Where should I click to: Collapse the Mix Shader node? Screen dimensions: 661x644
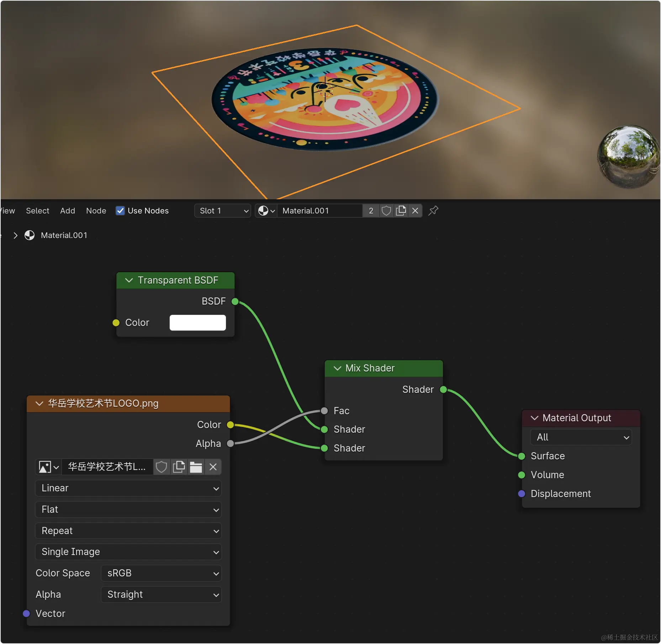pos(337,368)
